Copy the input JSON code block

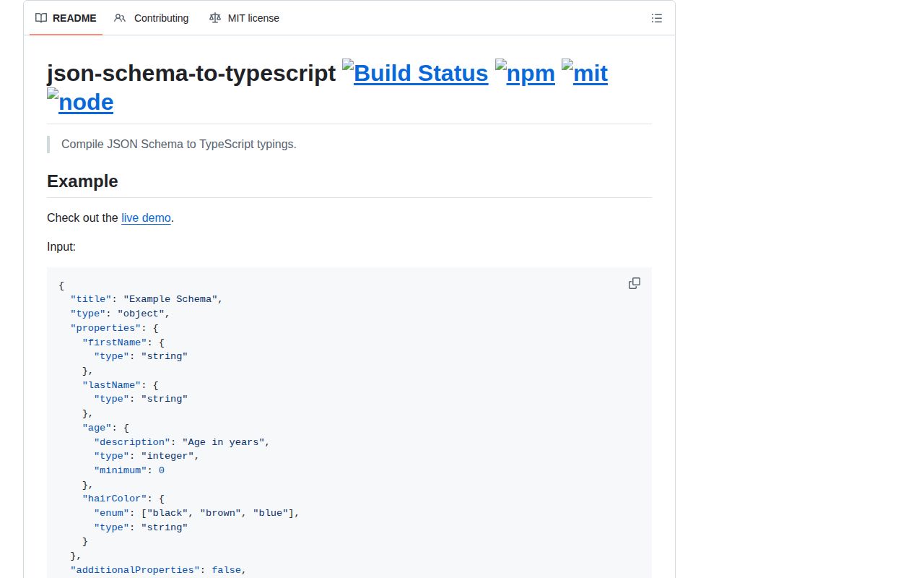pyautogui.click(x=635, y=283)
